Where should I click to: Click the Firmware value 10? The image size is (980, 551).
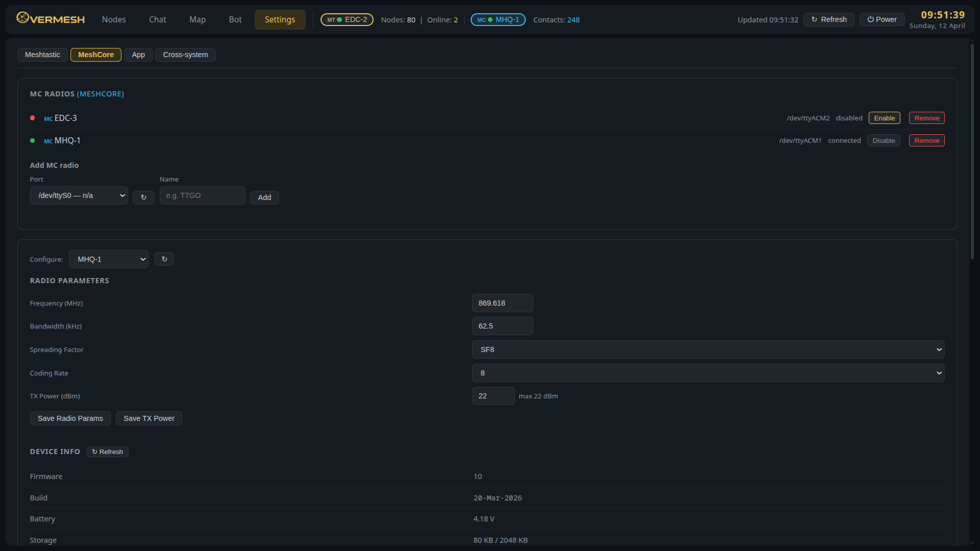pos(478,477)
